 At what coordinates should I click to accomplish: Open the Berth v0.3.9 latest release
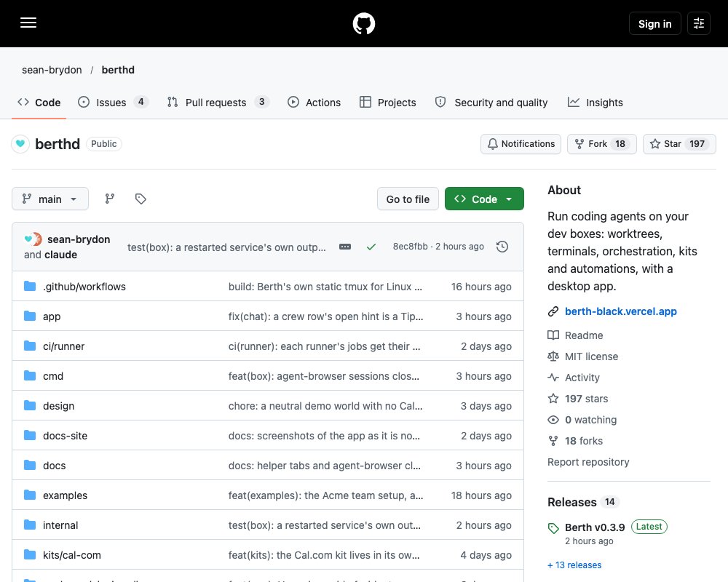[595, 527]
